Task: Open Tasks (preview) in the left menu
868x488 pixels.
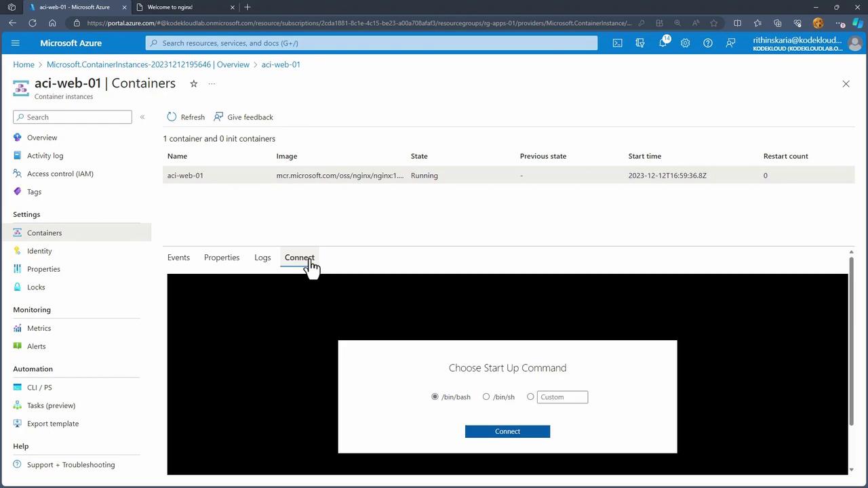Action: click(51, 405)
